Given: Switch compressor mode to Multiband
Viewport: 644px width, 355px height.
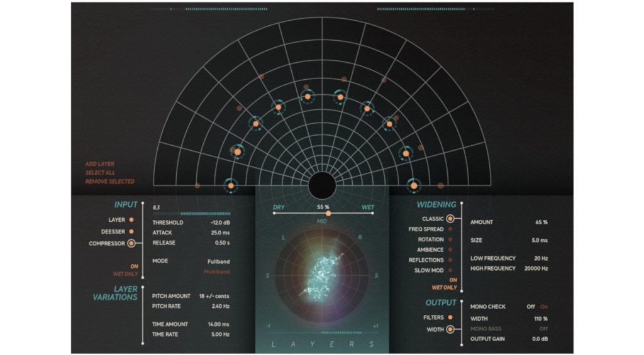Looking at the screenshot, I should tap(216, 271).
